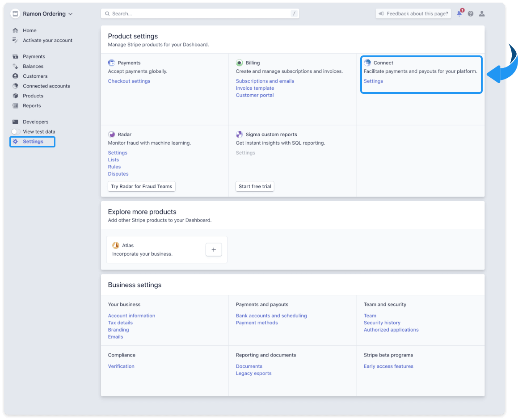Click the Payments product icon
Screen dimensions: 518x420
click(x=111, y=63)
